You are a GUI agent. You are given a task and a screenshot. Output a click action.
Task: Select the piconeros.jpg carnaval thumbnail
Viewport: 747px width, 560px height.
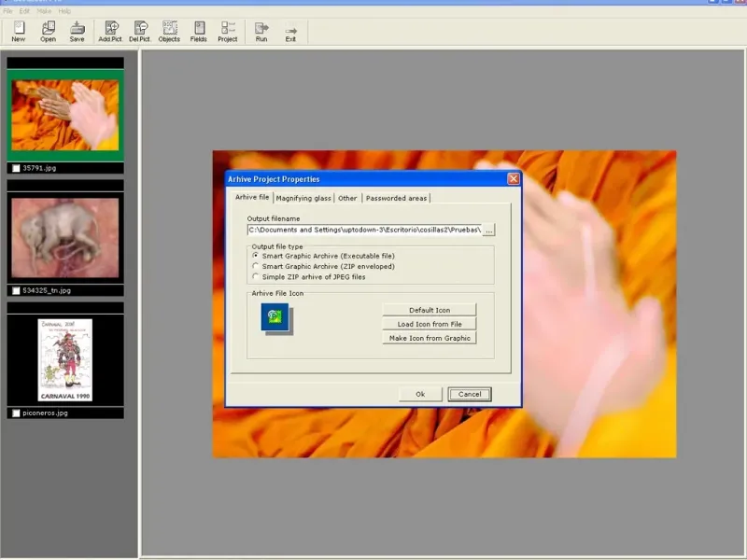65,360
